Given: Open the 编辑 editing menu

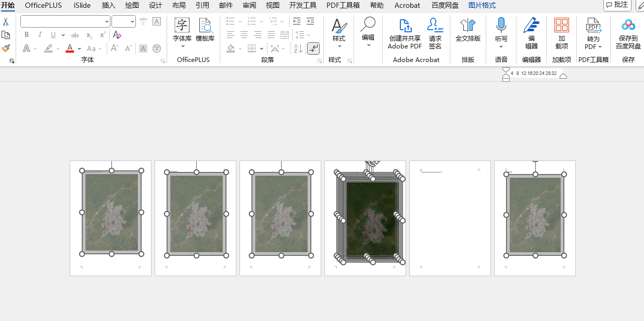Looking at the screenshot, I should point(368,32).
